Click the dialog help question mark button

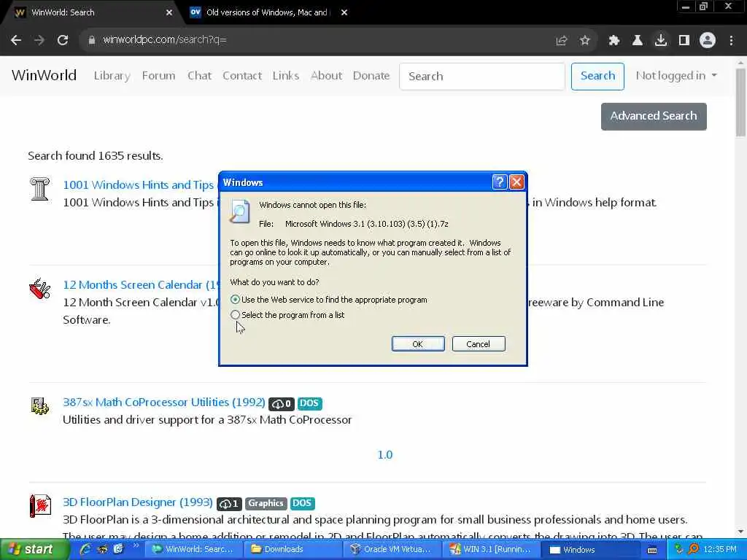(x=499, y=182)
